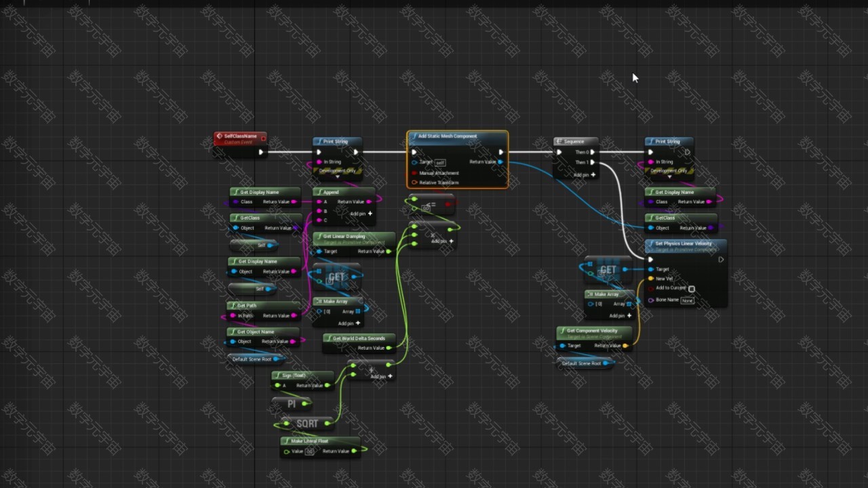Click the Make Literal Float Value field
Viewport: 868px width, 488px height.
[x=309, y=451]
